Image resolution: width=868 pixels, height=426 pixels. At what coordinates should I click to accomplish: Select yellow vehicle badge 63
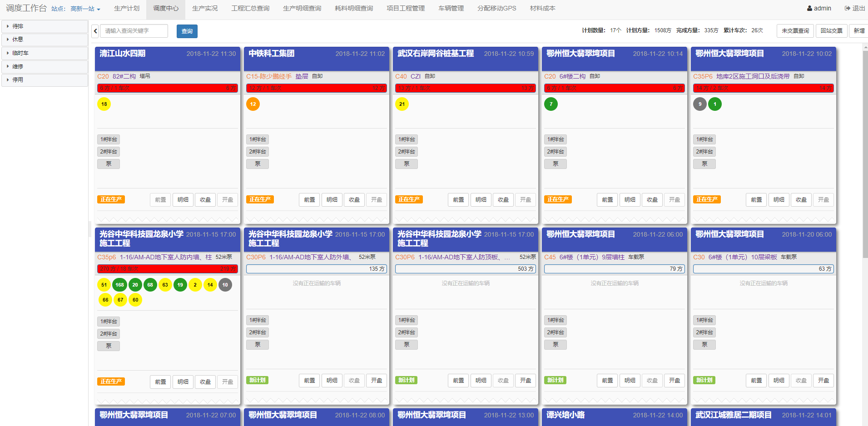165,285
